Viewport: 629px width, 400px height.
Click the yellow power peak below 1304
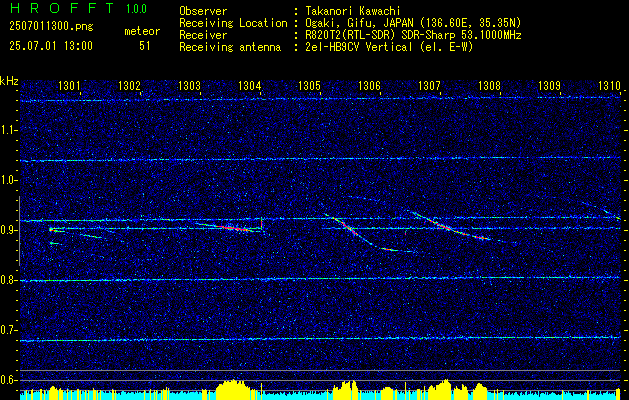pyautogui.click(x=233, y=389)
